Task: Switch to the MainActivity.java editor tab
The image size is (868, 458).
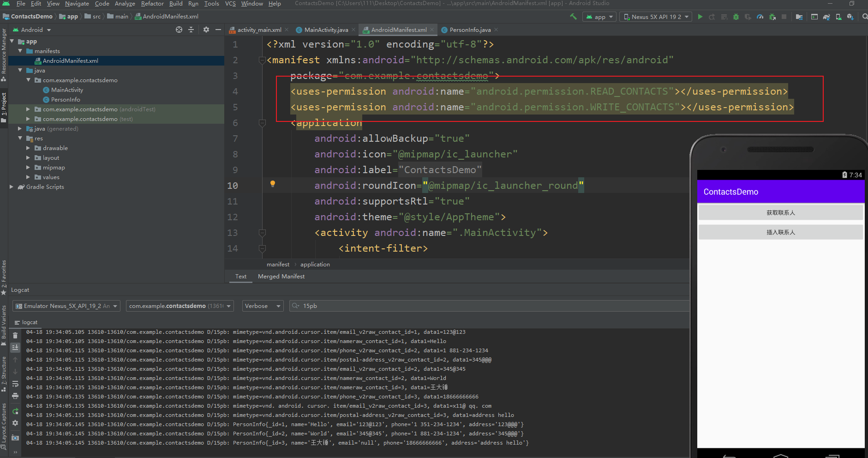Action: coord(326,30)
